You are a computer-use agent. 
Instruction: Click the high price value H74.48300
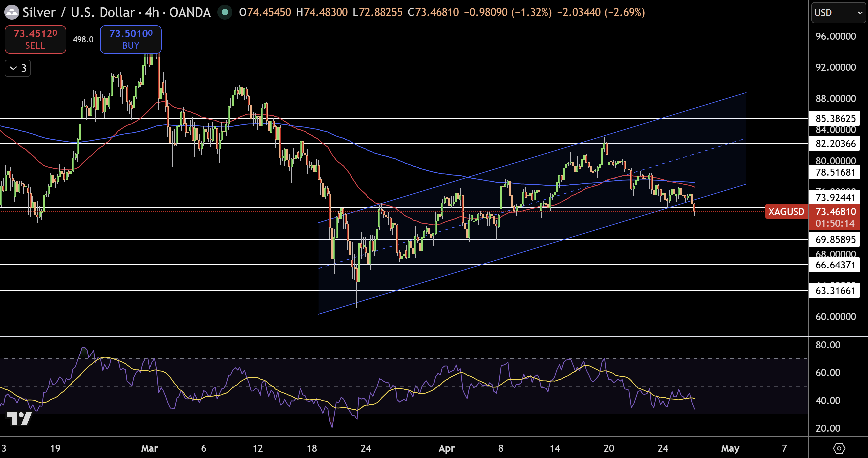[x=322, y=12]
